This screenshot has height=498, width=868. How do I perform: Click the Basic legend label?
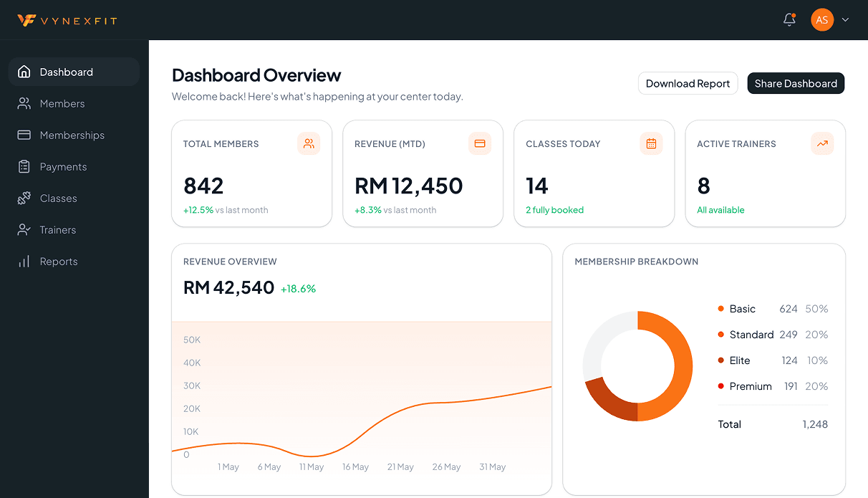tap(742, 309)
